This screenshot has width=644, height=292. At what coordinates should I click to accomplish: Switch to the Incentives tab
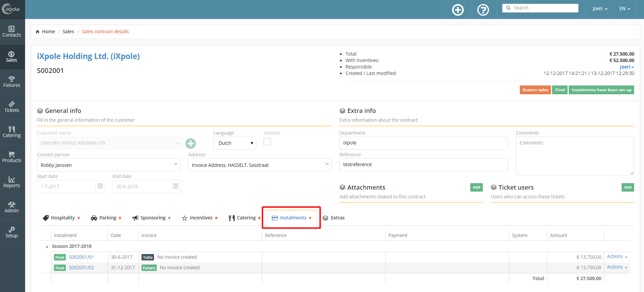pyautogui.click(x=200, y=218)
